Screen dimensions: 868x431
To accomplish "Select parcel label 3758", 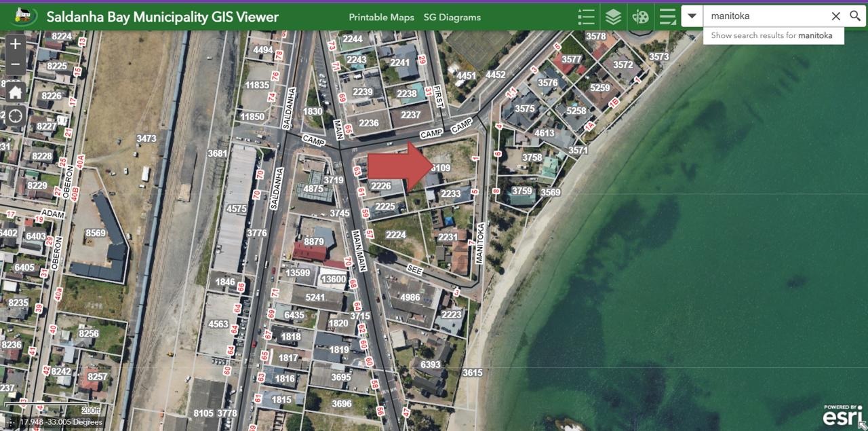I will (532, 157).
